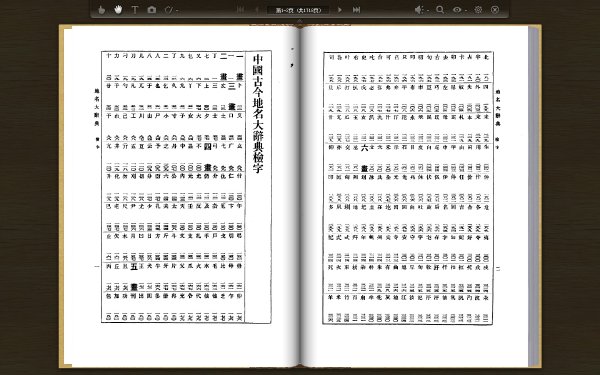The height and width of the screenshot is (375, 600).
Task: Activate the open hand pan tool
Action: coord(118,10)
